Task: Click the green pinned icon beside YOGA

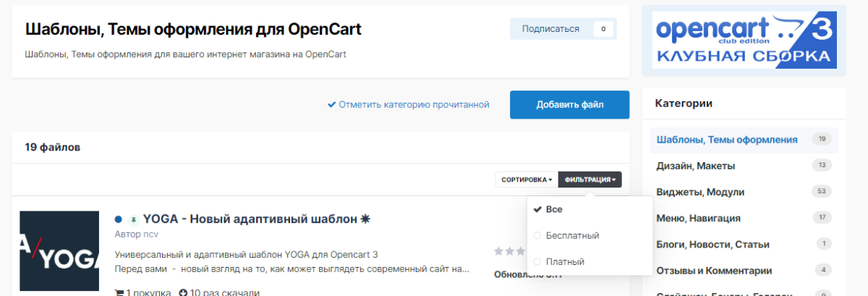Action: point(132,219)
